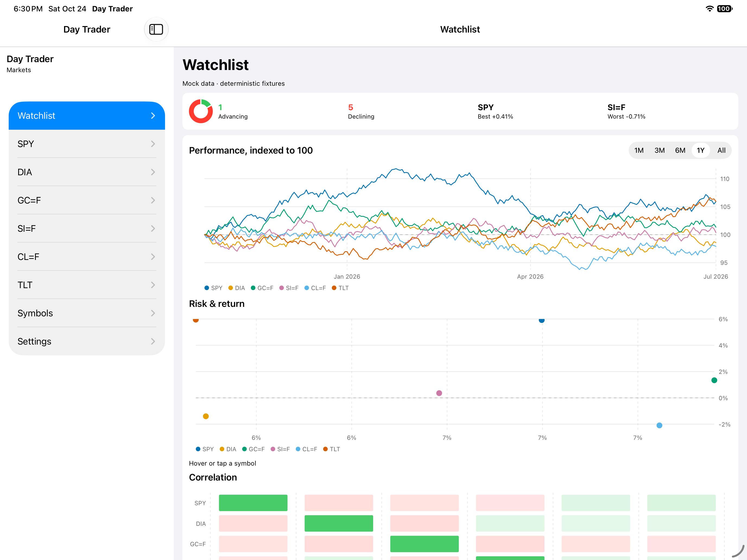Tap the GC=F–GC=F dark green correlation cell

click(425, 544)
